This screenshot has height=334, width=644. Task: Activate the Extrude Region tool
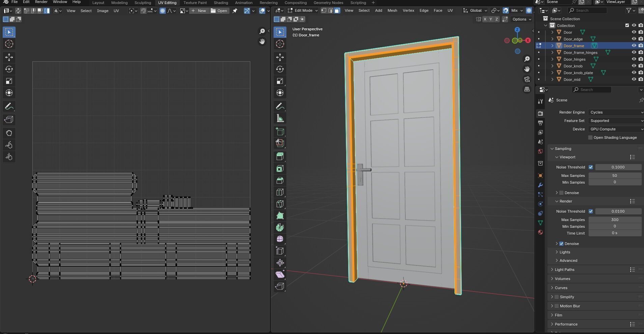click(x=280, y=156)
